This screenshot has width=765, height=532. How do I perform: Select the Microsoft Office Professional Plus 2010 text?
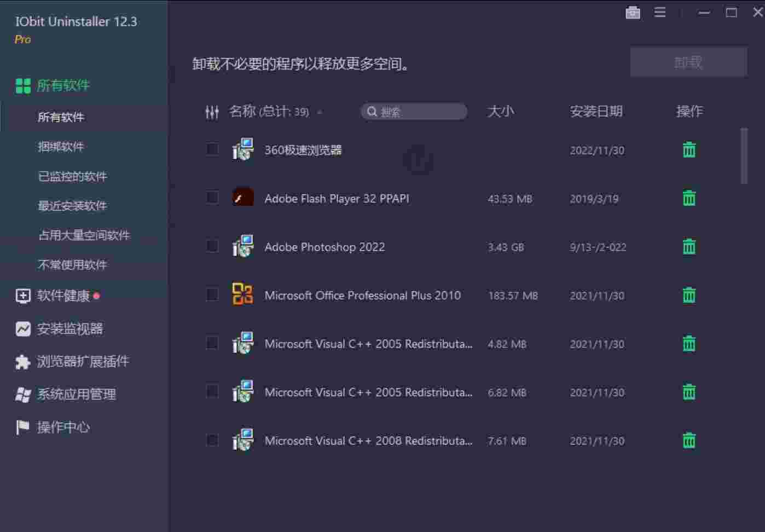coord(362,296)
